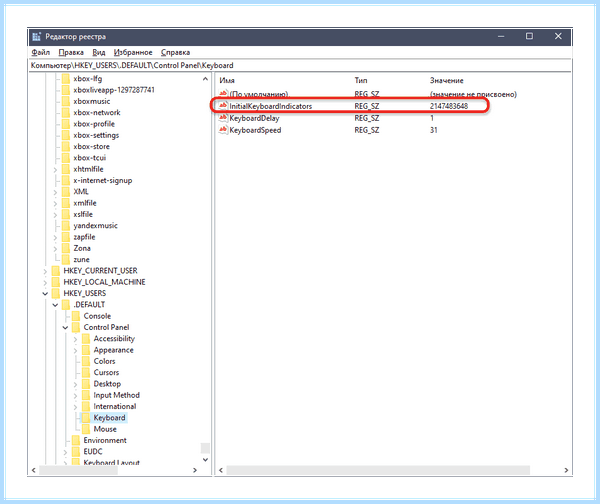This screenshot has height=504, width=600.
Task: Click the HKEY_LOCAL_MACHINE folder icon
Action: tap(56, 282)
